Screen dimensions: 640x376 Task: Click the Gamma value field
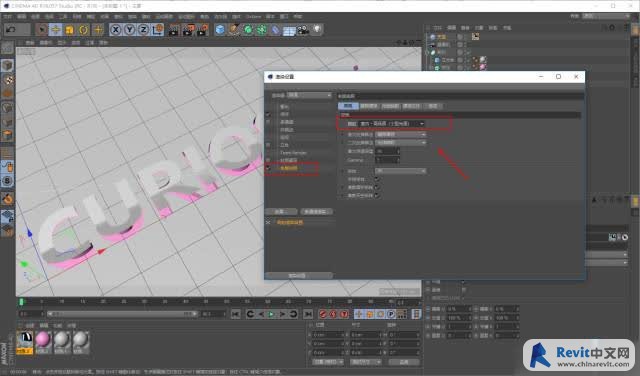click(x=387, y=160)
